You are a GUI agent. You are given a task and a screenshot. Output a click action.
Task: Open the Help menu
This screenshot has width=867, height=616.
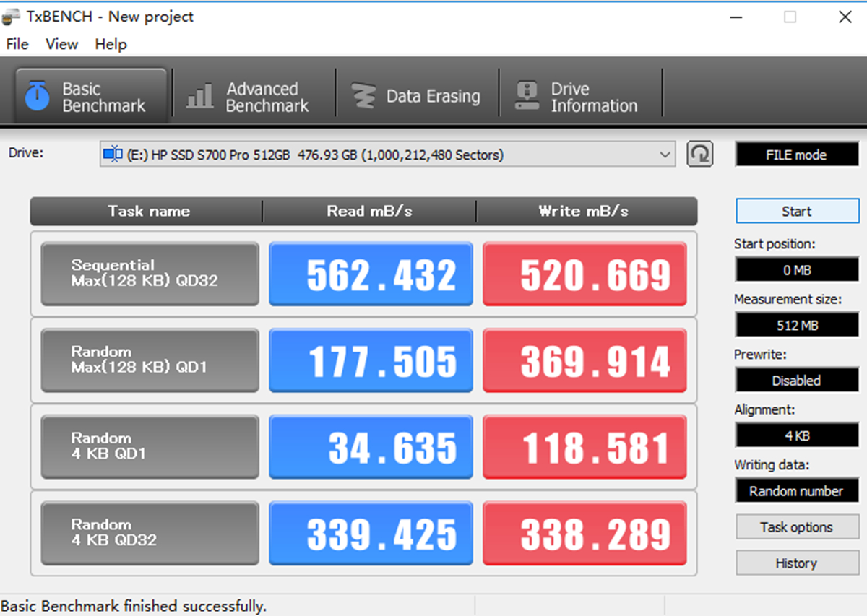coord(111,44)
